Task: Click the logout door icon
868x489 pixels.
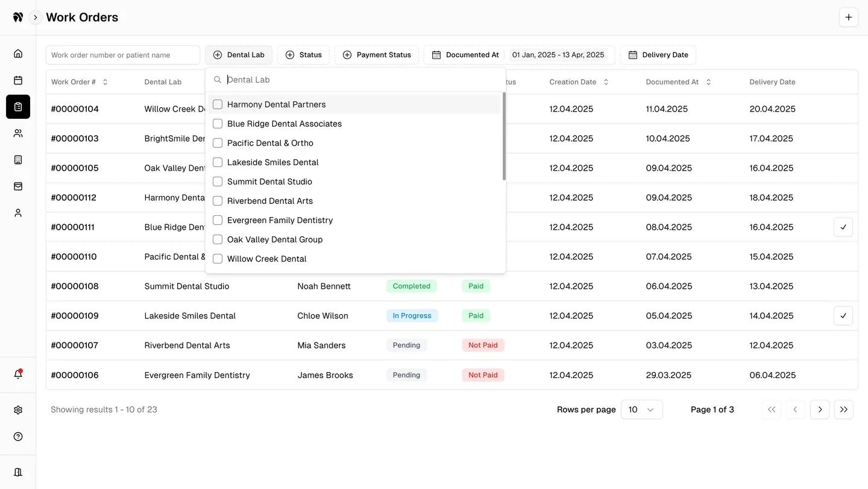Action: [x=18, y=472]
